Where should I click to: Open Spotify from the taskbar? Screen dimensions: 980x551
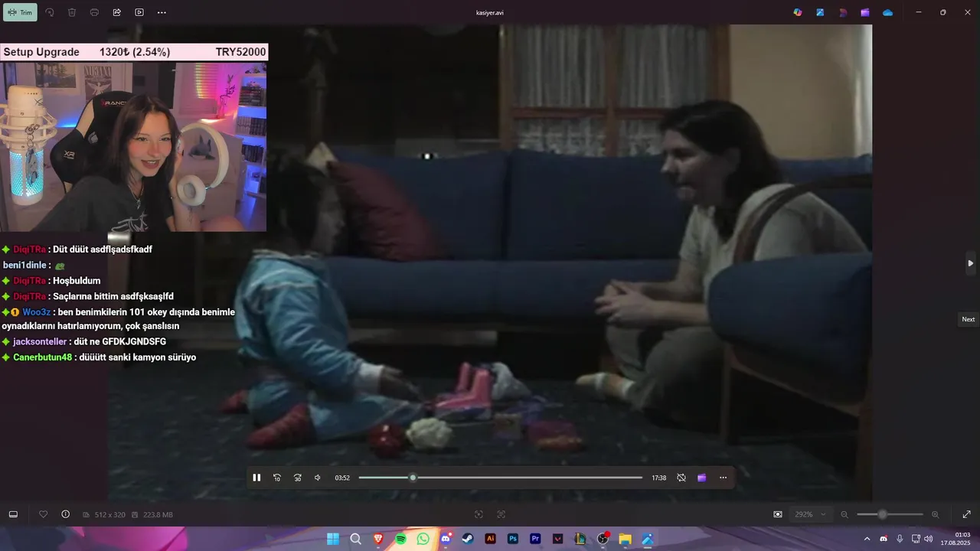pyautogui.click(x=401, y=539)
